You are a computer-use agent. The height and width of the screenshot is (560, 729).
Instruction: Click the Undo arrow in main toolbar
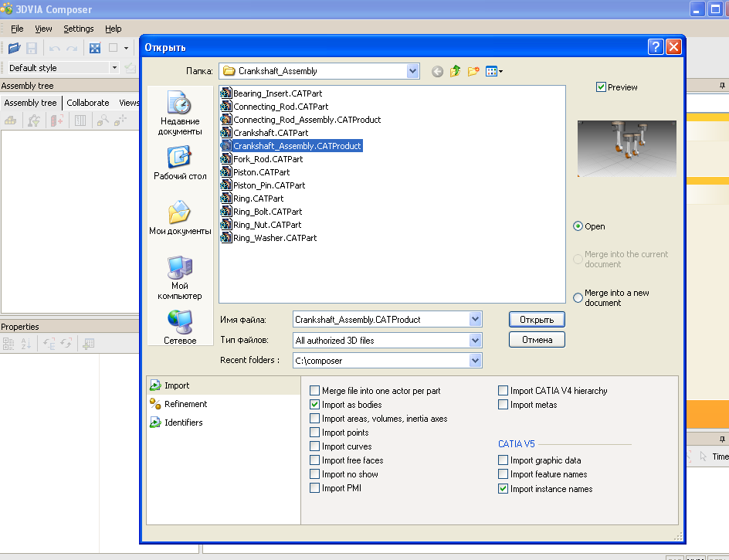pos(54,48)
